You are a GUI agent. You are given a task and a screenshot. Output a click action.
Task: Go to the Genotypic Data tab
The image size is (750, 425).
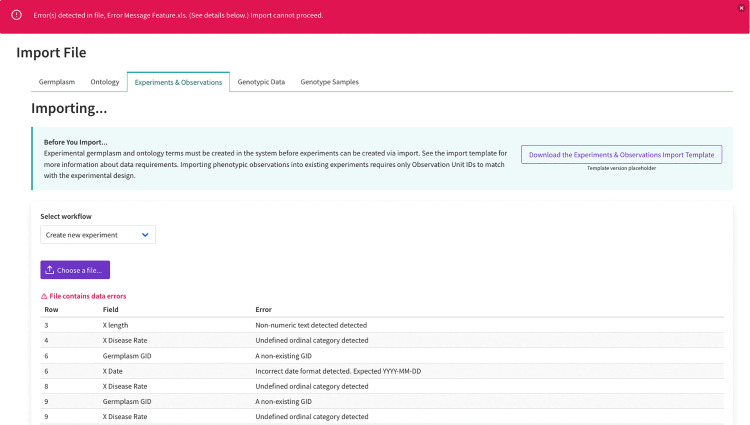[261, 82]
